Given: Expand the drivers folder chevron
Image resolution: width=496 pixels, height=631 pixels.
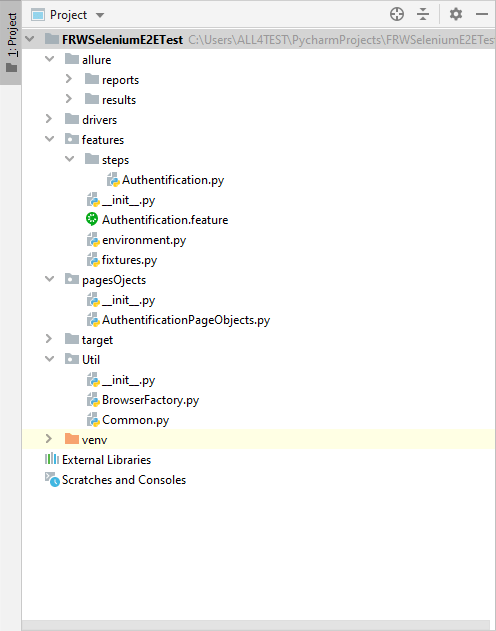Looking at the screenshot, I should click(49, 119).
